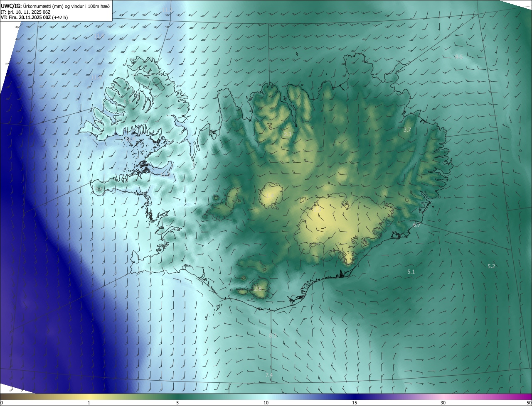Click the colour scale tick label '15'
The height and width of the screenshot is (406, 532).
coord(355,403)
